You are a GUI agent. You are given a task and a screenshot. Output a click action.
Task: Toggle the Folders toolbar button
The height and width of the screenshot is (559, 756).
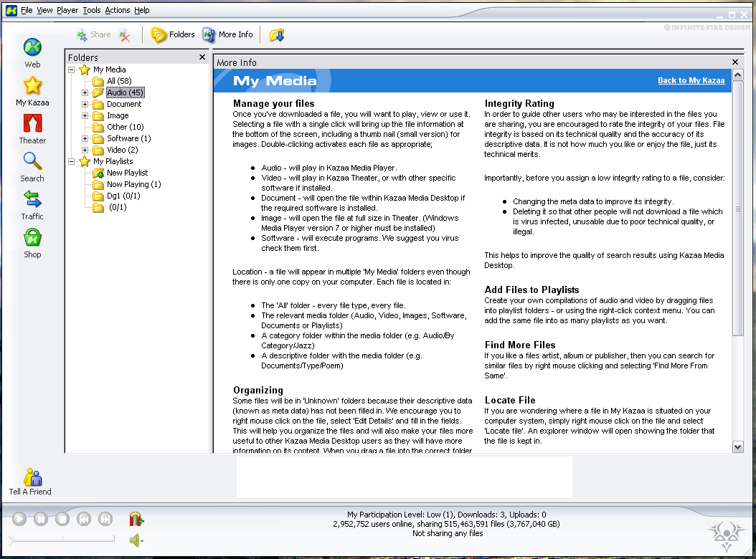173,34
